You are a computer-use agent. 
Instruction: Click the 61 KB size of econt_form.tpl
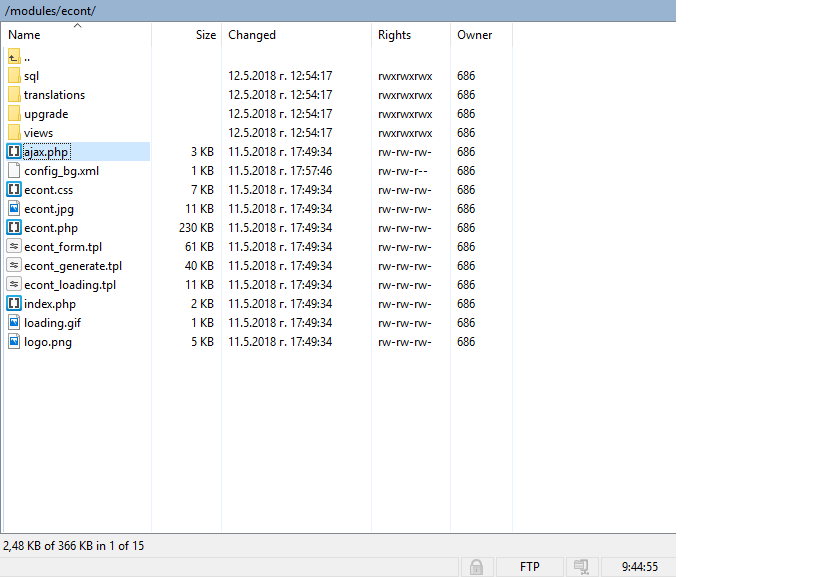tap(200, 246)
